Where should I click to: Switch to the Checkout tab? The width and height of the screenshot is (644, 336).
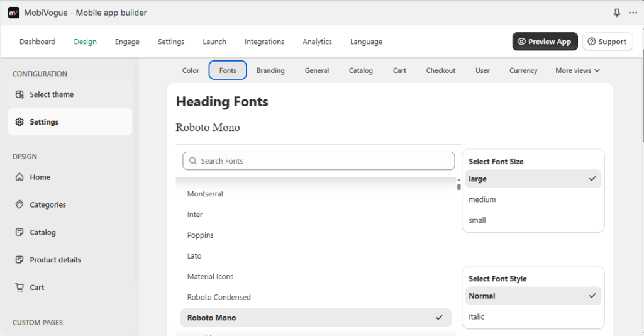(441, 70)
